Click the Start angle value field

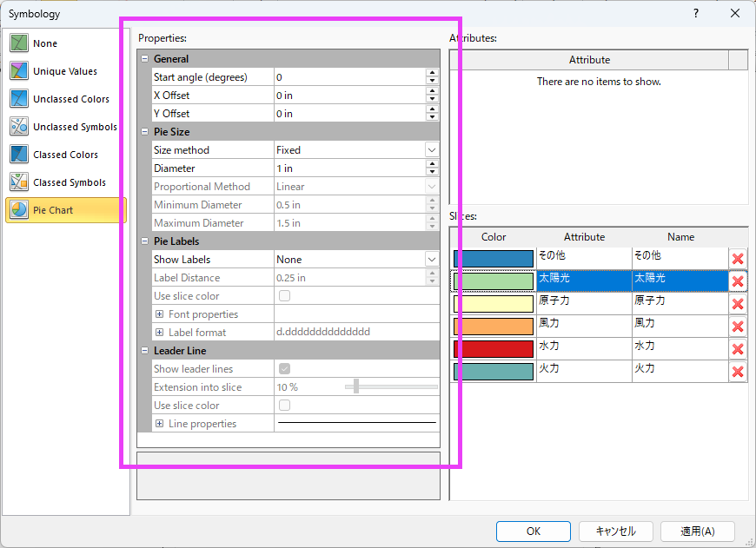click(x=349, y=77)
